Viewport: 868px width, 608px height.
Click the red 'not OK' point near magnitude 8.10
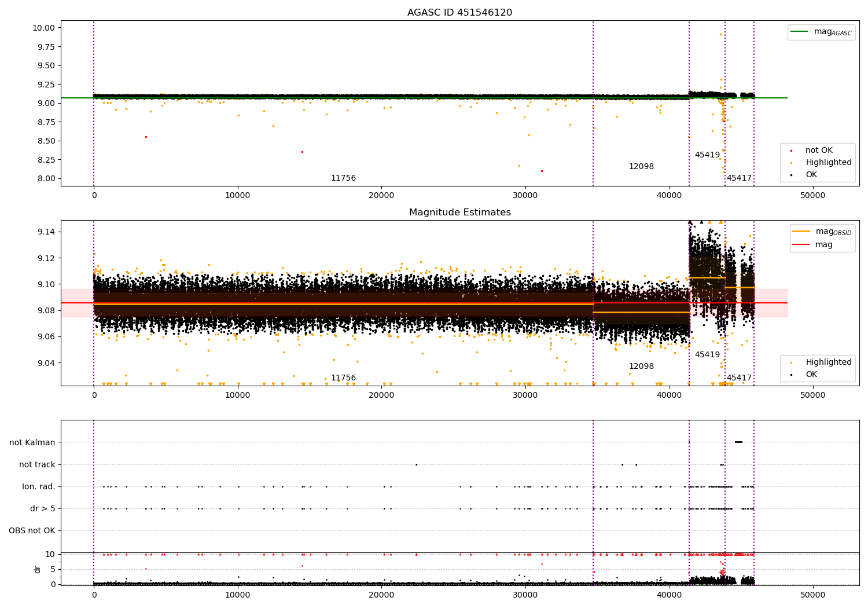point(542,171)
